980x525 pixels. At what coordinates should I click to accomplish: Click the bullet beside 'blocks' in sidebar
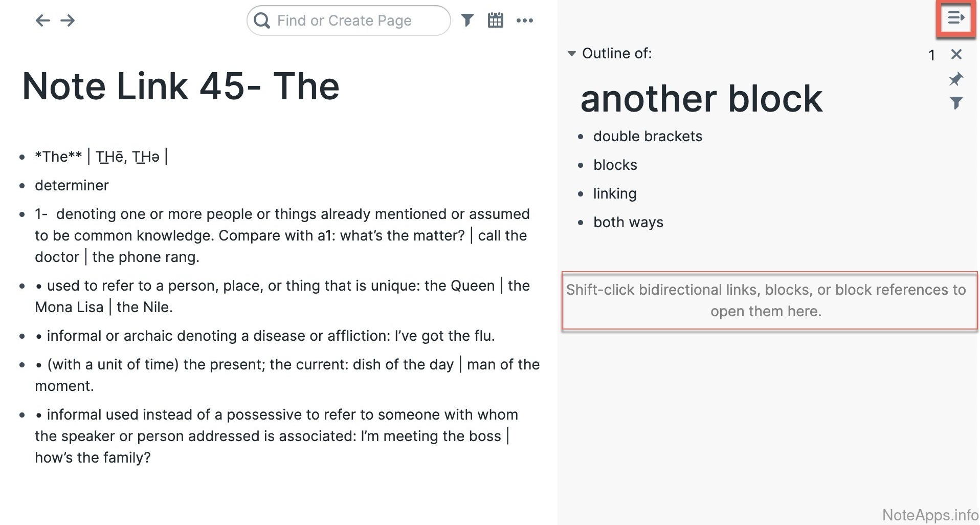tap(581, 165)
